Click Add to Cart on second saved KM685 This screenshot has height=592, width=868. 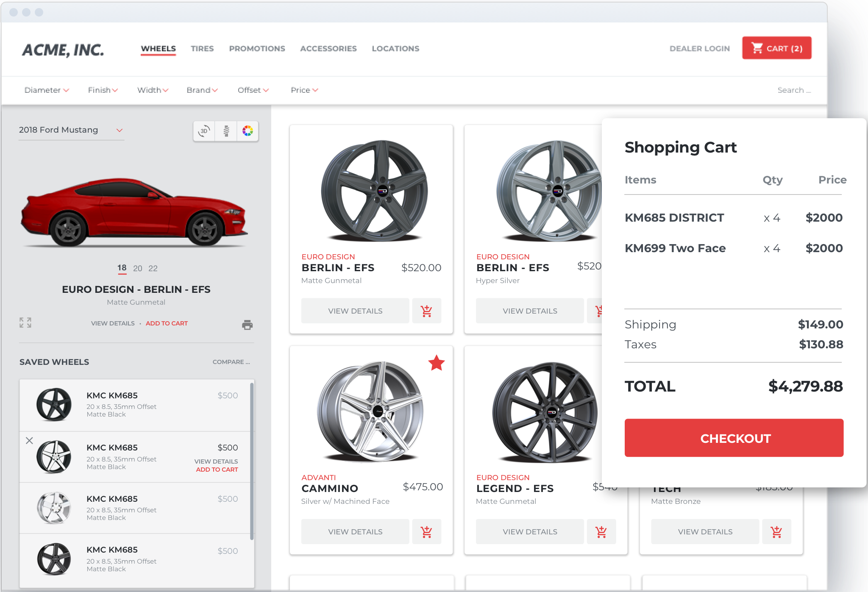point(217,470)
